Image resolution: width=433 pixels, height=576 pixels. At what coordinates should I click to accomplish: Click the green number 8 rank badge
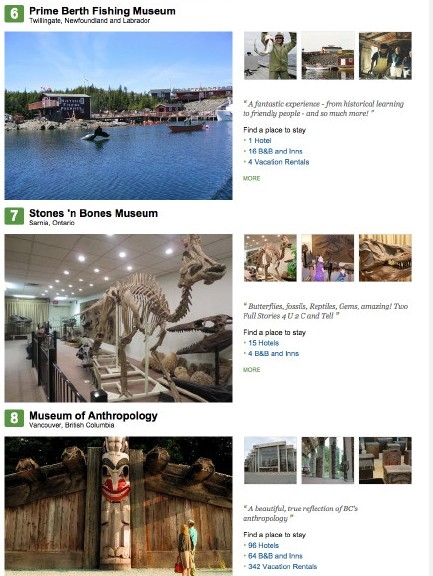click(x=14, y=418)
